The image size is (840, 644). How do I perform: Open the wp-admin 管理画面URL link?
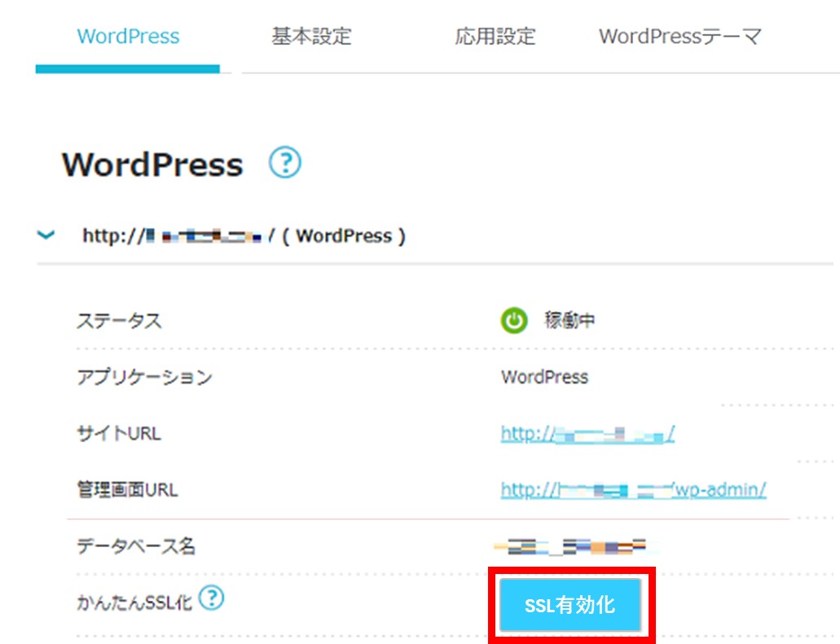coord(633,489)
